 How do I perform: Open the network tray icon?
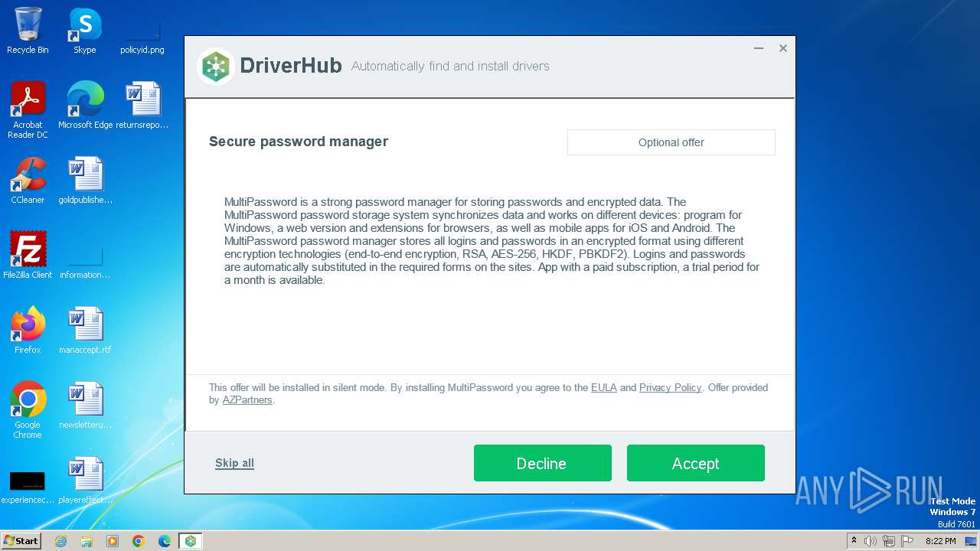coord(889,541)
